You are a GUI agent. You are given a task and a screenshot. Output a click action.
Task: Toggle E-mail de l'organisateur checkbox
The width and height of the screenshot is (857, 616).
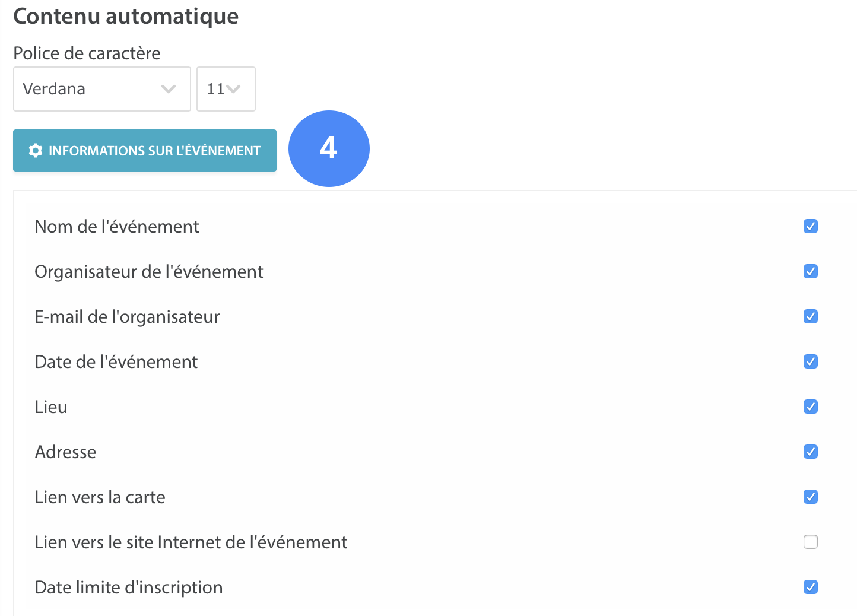[x=811, y=316]
